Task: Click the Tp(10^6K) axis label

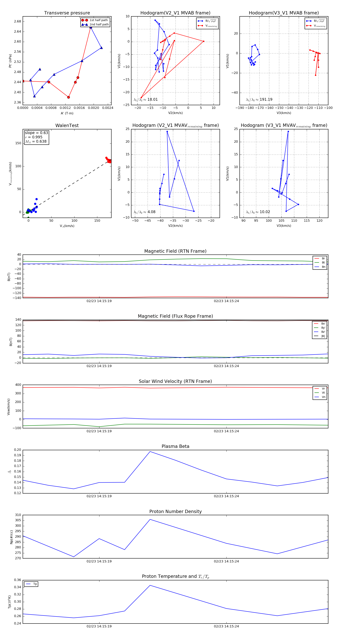Action: click(x=10, y=602)
